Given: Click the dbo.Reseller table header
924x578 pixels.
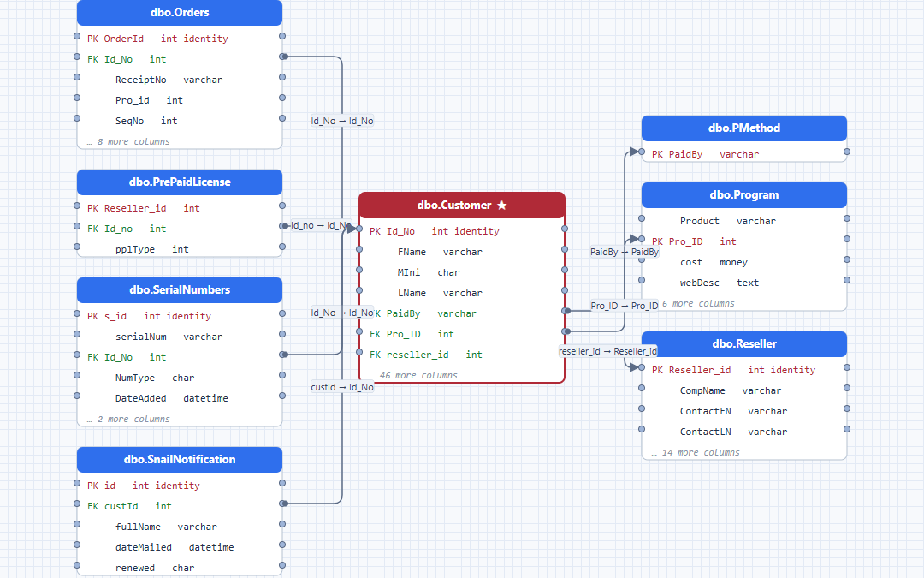Looking at the screenshot, I should (x=744, y=344).
